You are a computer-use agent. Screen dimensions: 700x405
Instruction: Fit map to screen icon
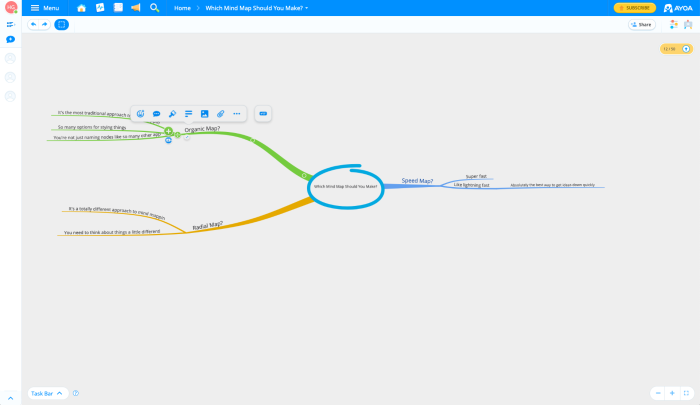[686, 393]
